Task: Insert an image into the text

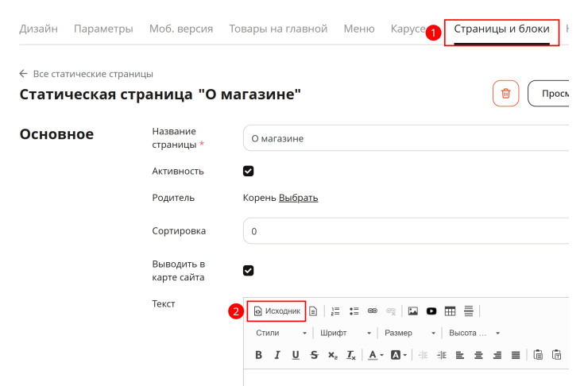Action: pos(413,311)
